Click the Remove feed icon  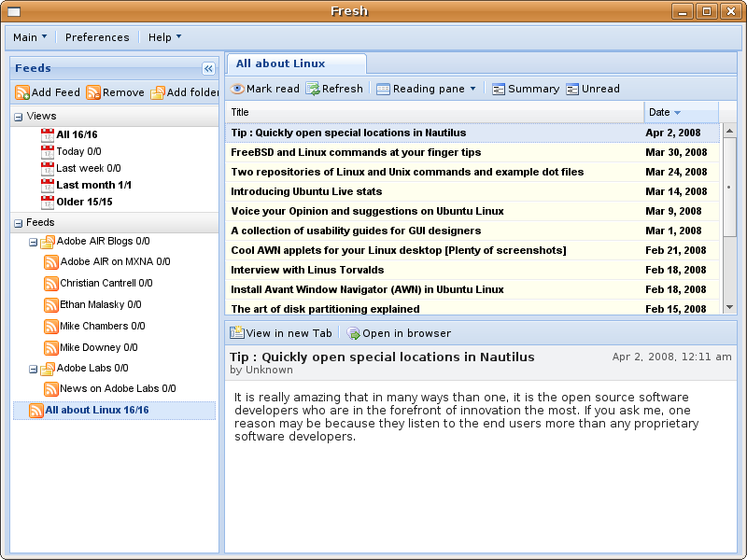[93, 92]
